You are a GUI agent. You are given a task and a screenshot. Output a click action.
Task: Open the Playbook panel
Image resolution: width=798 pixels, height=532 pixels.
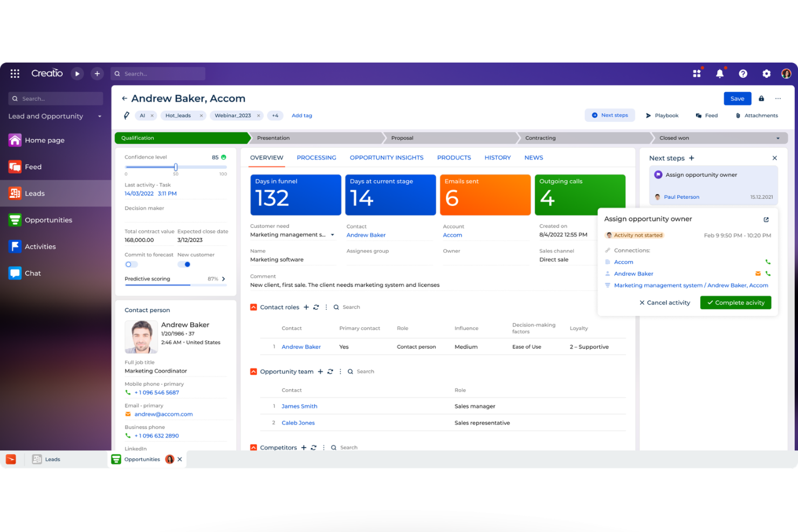(662, 115)
